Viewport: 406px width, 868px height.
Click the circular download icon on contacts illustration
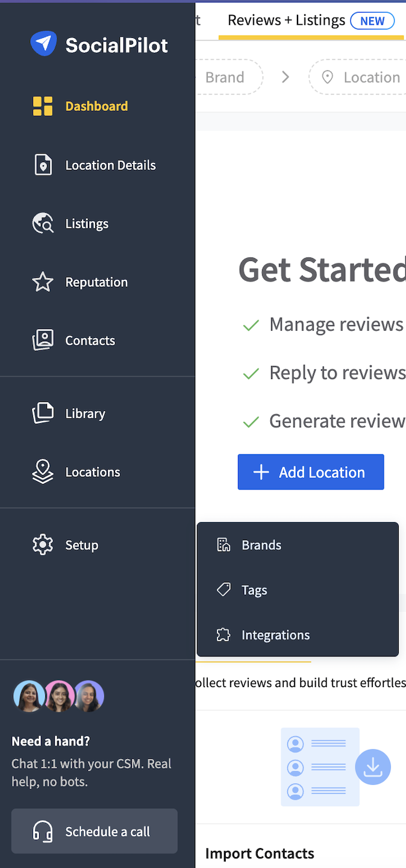pyautogui.click(x=373, y=767)
